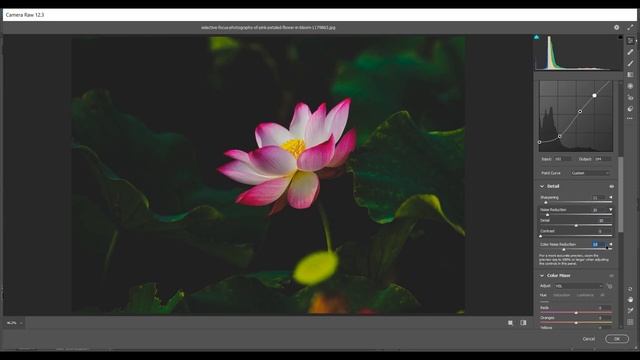The height and width of the screenshot is (360, 640).
Task: Click the Noise Reduction slider handle
Action: [547, 215]
